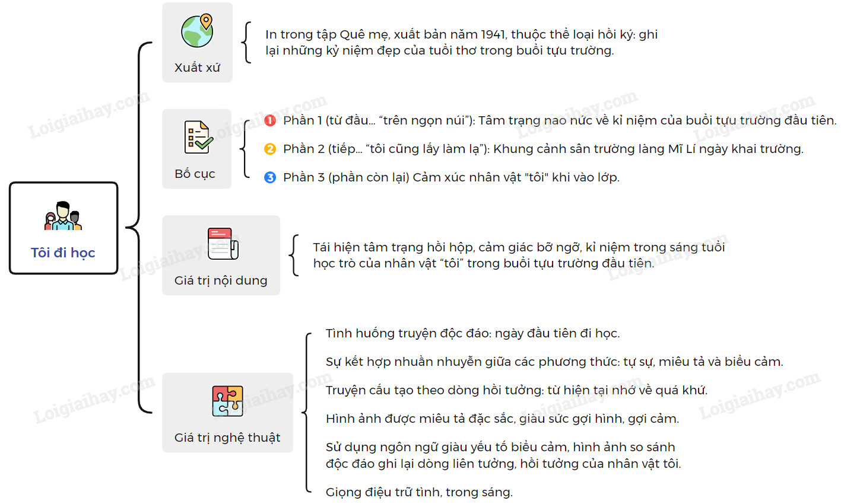Click the puzzle pieces icon above Giá trị nghệ thuật
The width and height of the screenshot is (841, 504).
tap(227, 401)
